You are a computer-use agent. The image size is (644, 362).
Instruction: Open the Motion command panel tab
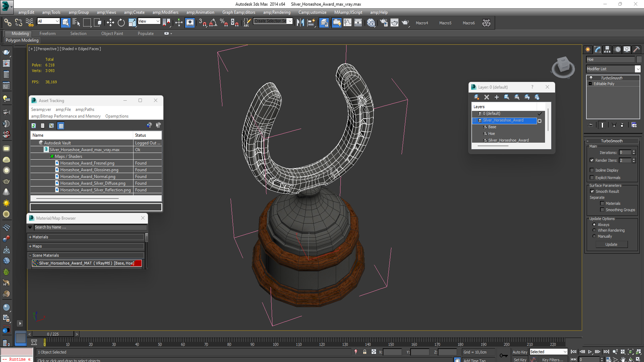[617, 50]
